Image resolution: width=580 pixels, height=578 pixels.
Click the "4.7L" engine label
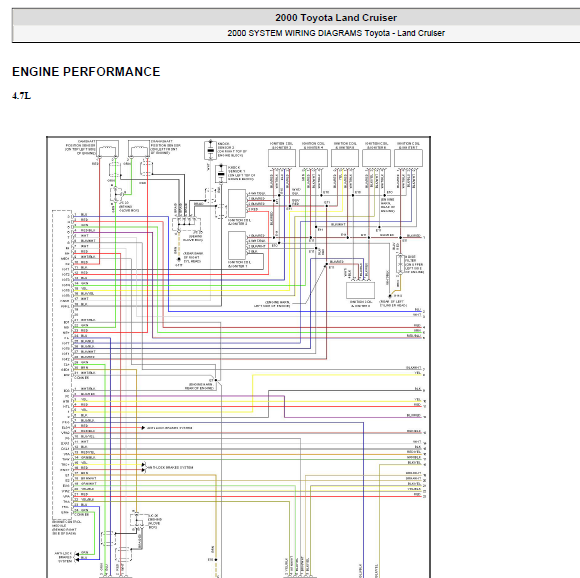click(x=21, y=96)
